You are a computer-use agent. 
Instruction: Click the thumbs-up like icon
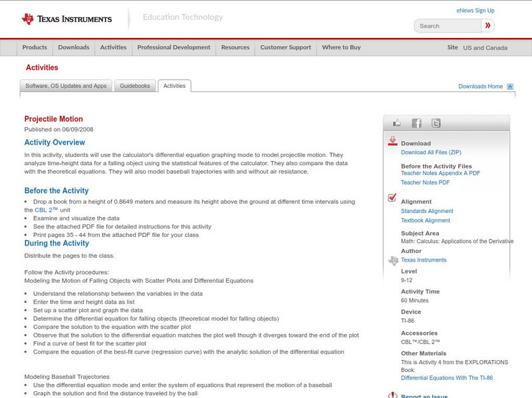coord(396,123)
